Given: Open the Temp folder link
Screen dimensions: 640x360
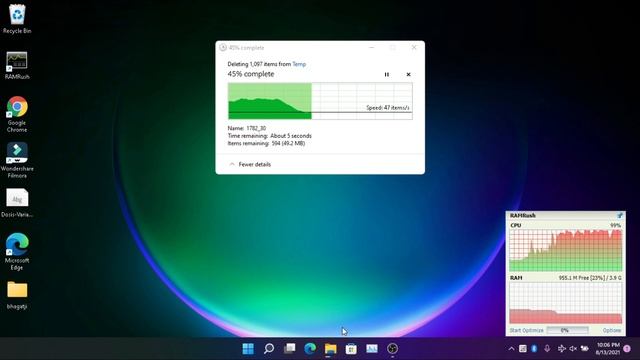Looking at the screenshot, I should (299, 64).
